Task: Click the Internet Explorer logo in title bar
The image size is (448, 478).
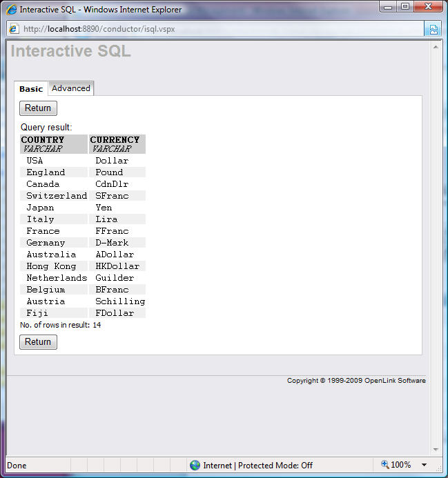Action: point(11,10)
